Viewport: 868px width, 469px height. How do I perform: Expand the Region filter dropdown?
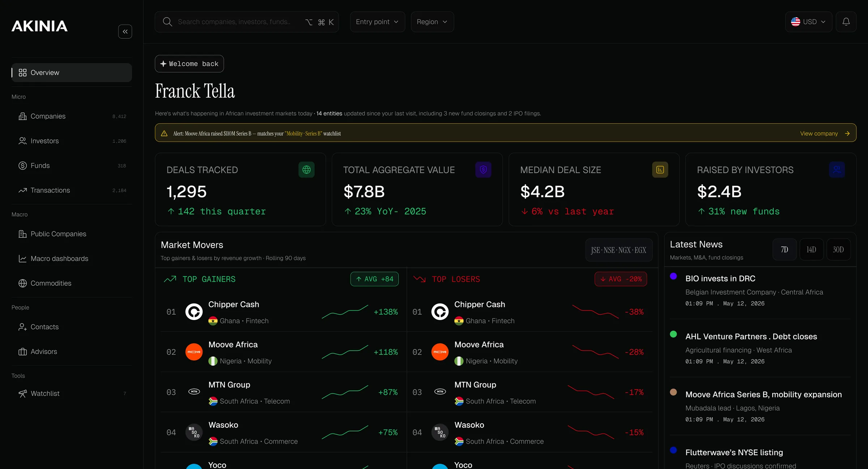pyautogui.click(x=432, y=22)
